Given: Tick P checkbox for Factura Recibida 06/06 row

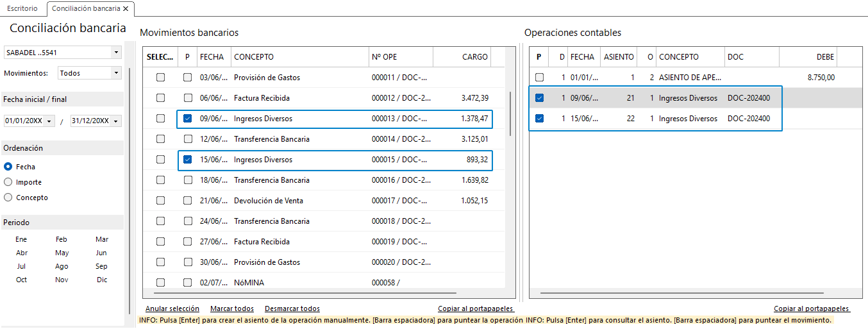Looking at the screenshot, I should pyautogui.click(x=188, y=98).
